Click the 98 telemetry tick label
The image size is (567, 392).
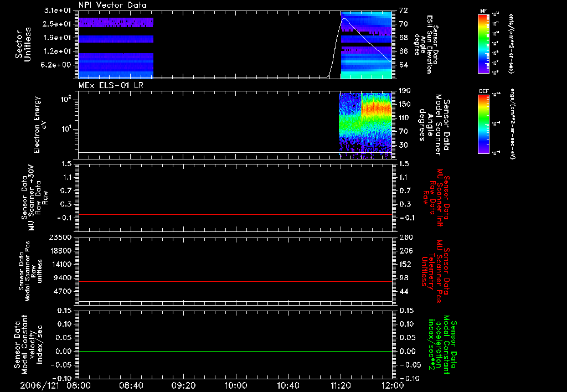[x=404, y=278]
